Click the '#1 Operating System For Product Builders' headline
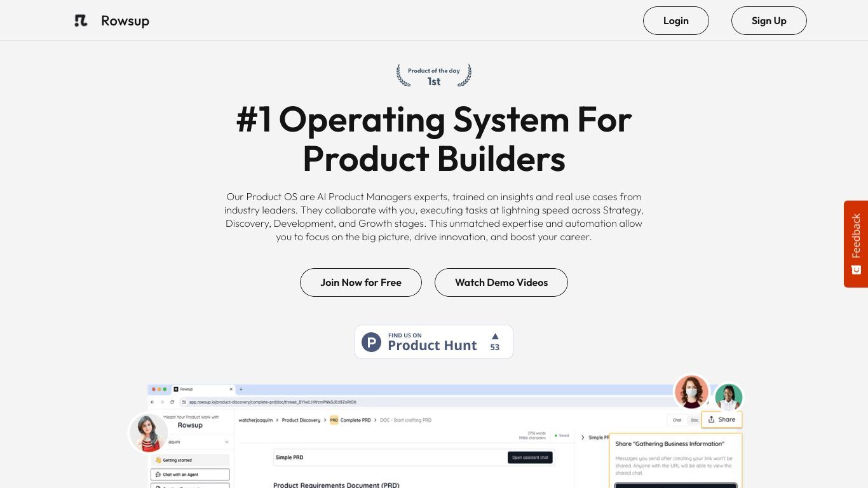This screenshot has height=488, width=868. coord(434,139)
